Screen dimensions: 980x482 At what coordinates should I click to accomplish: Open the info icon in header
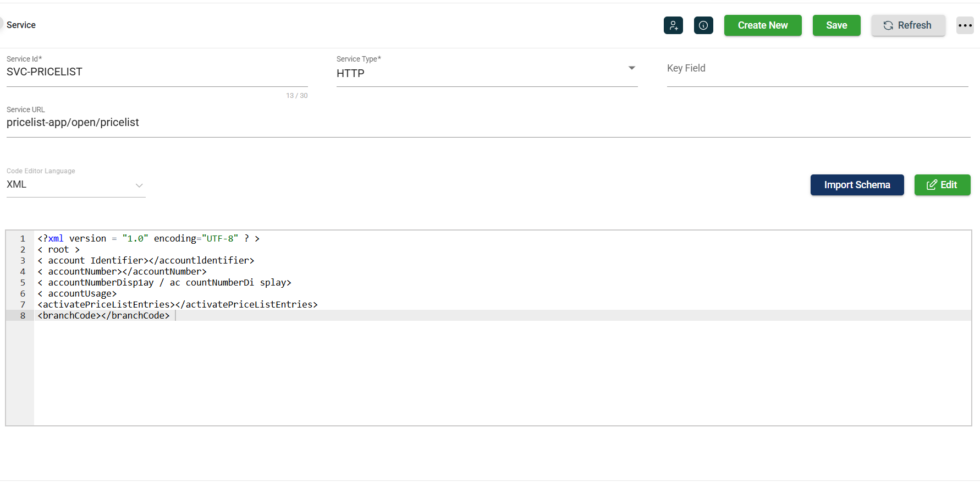(703, 25)
